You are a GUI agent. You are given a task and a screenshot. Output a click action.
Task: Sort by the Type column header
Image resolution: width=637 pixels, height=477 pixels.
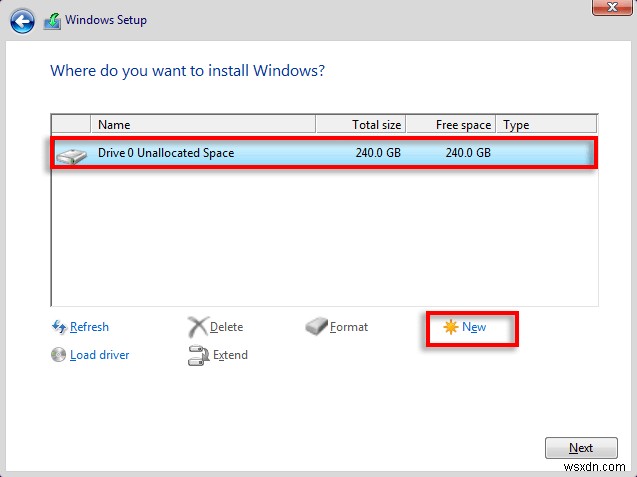point(546,124)
